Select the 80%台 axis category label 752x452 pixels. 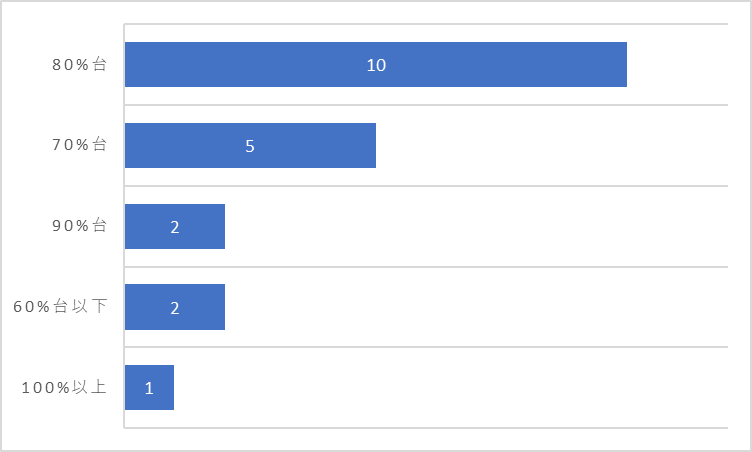click(79, 64)
